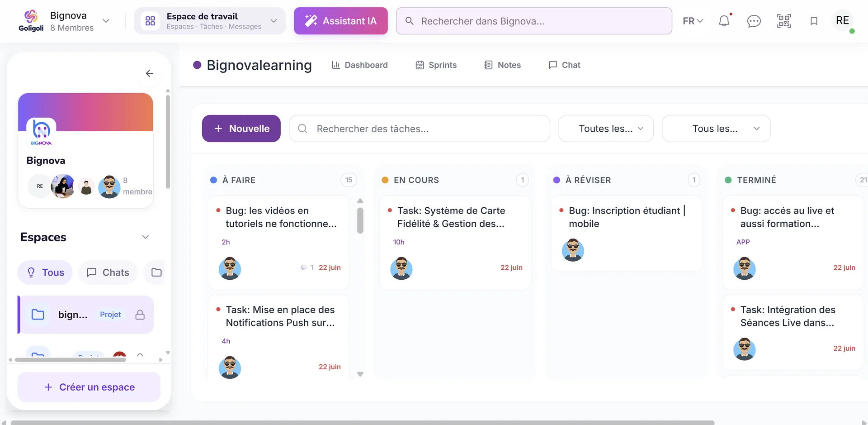Open the messages chat bubble icon
868x425 pixels.
[x=754, y=21]
